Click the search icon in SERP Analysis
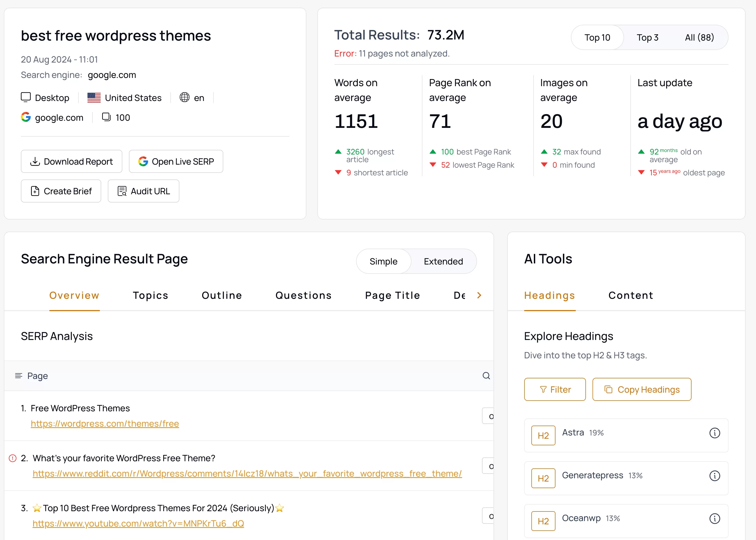The image size is (756, 540). click(x=487, y=376)
